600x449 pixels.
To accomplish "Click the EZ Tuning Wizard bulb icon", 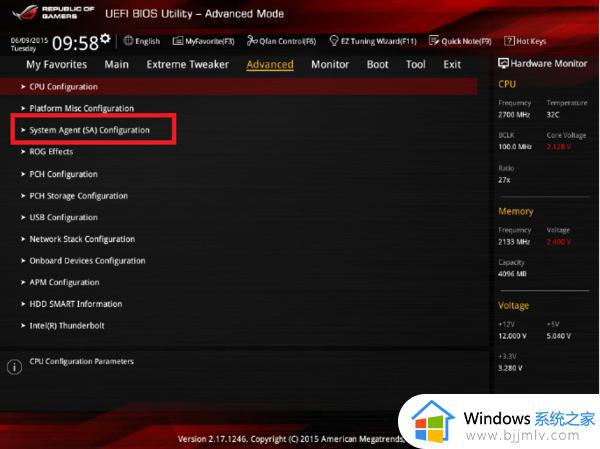I will (334, 41).
